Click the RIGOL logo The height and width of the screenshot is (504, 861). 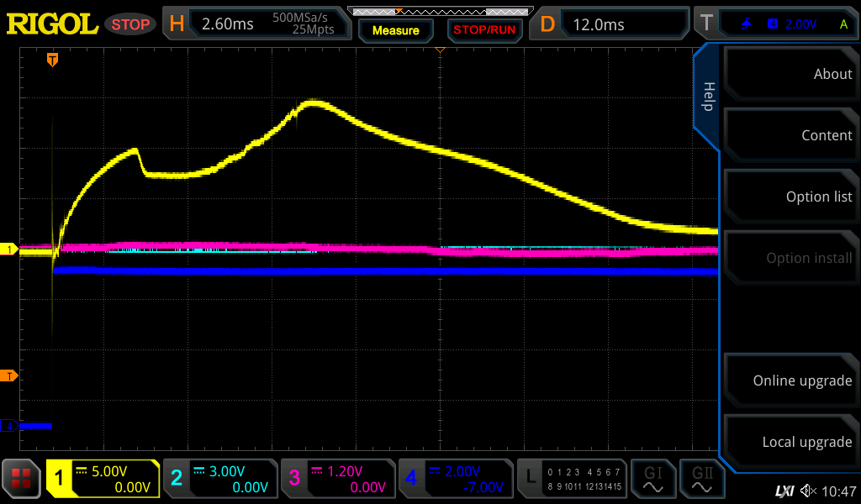click(x=52, y=24)
